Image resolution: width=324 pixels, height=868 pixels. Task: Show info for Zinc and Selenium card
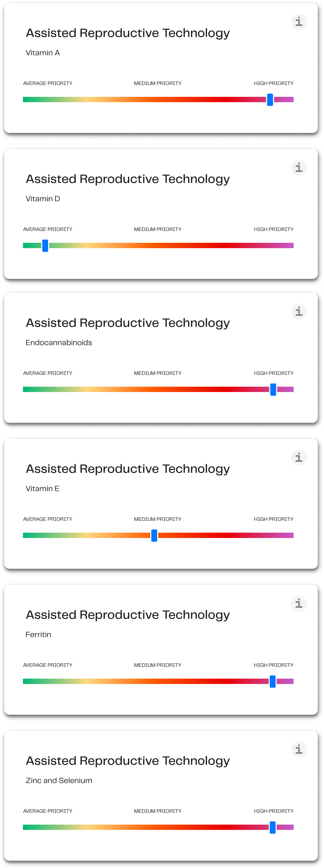[x=299, y=749]
